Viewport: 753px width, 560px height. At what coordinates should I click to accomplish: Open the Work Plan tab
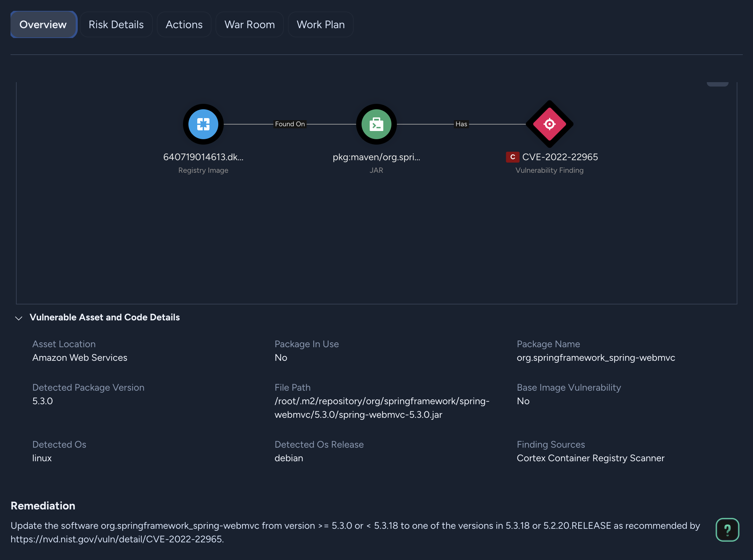click(320, 24)
